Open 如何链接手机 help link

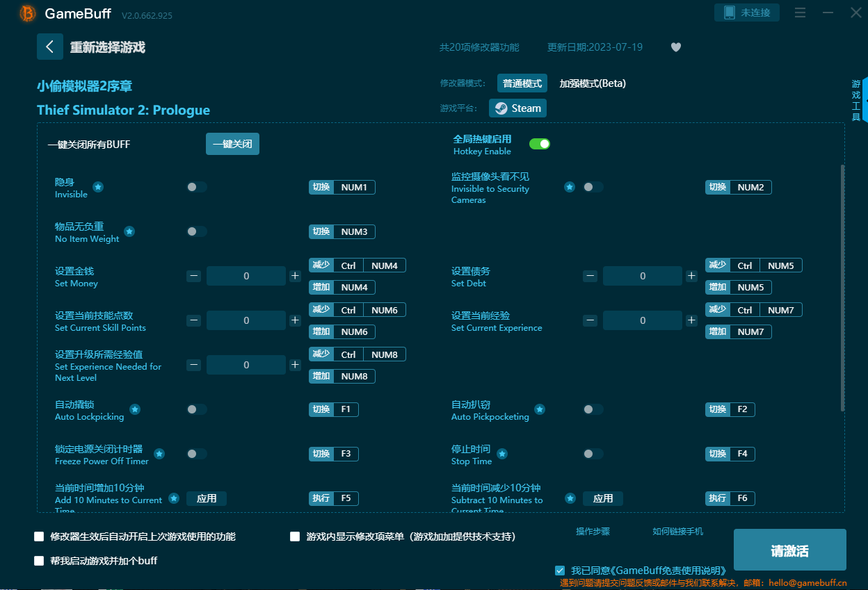[677, 532]
